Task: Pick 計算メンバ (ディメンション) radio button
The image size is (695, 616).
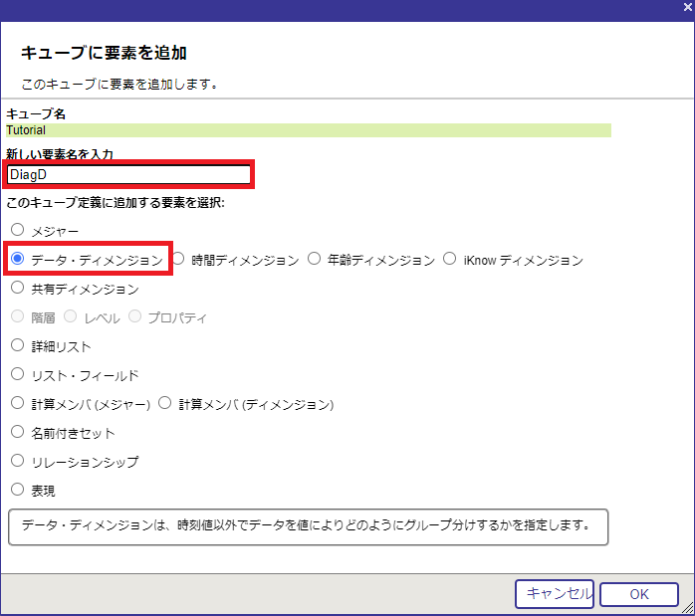Action: click(165, 403)
